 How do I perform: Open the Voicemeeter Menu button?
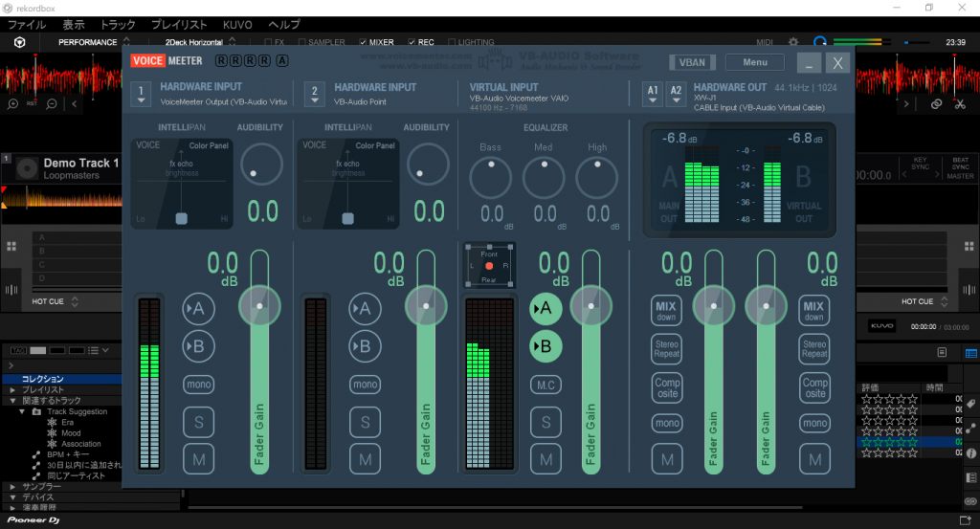coord(755,62)
